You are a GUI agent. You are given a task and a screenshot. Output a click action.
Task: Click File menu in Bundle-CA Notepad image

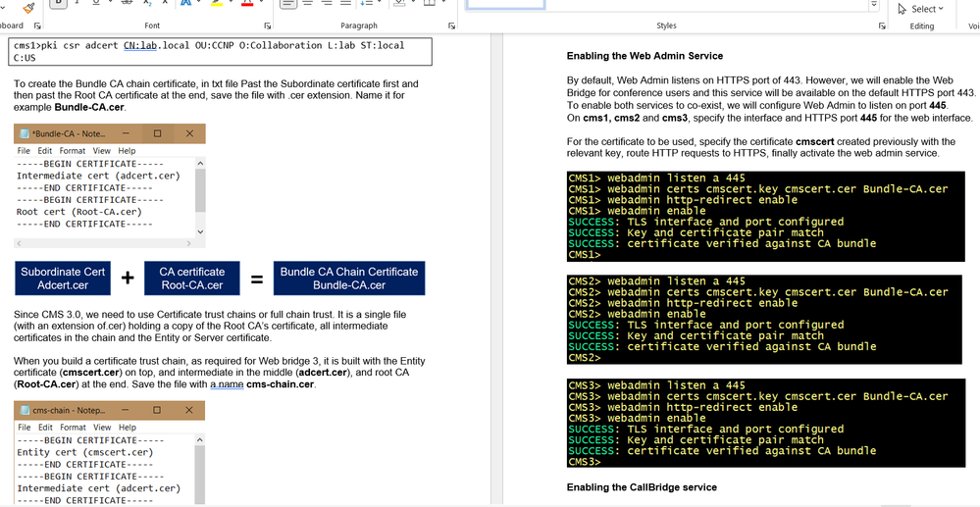coord(24,151)
